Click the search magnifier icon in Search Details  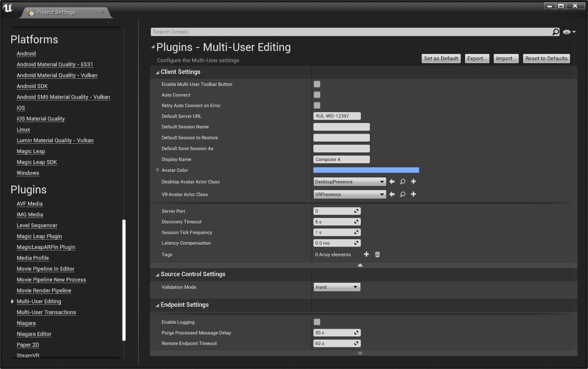[x=555, y=32]
